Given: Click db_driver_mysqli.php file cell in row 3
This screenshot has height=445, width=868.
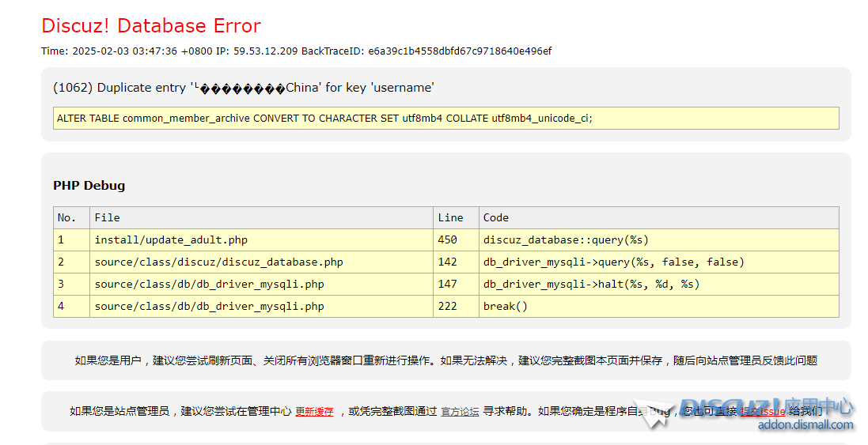Looking at the screenshot, I should tap(261, 284).
